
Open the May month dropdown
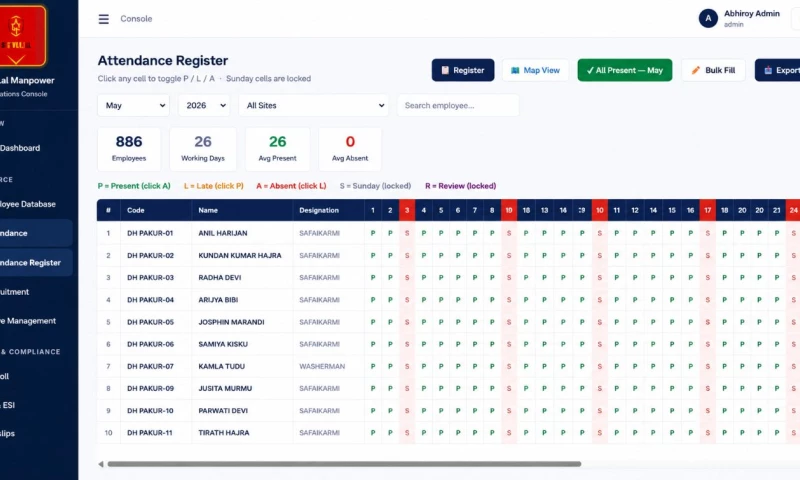tap(133, 106)
